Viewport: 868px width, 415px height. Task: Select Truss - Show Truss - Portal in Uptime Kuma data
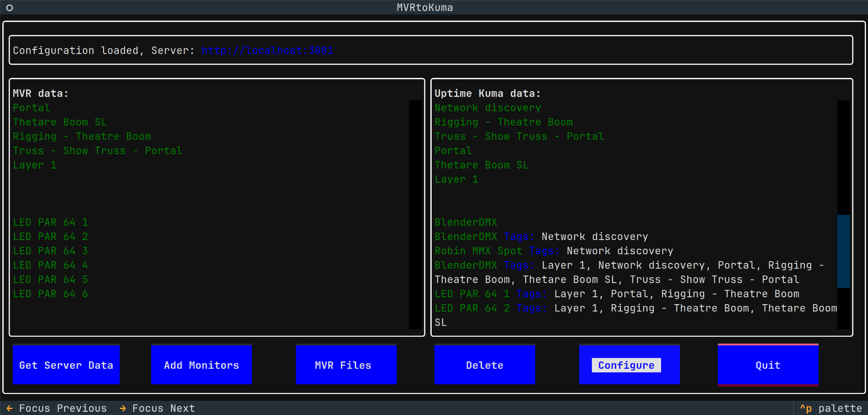(x=519, y=137)
